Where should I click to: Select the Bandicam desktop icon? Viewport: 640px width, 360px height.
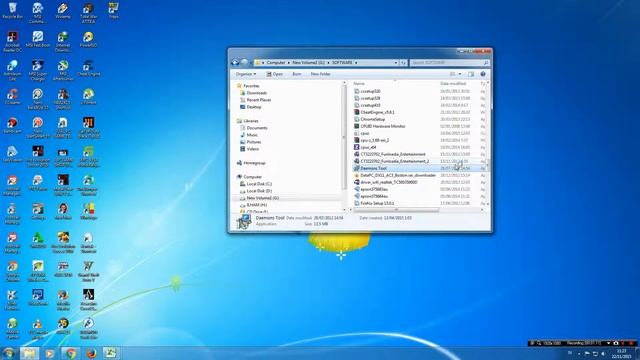[x=12, y=125]
